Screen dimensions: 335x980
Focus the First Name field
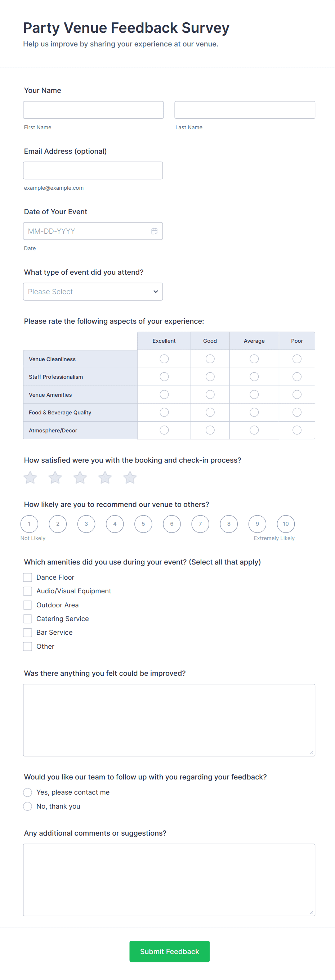click(93, 110)
